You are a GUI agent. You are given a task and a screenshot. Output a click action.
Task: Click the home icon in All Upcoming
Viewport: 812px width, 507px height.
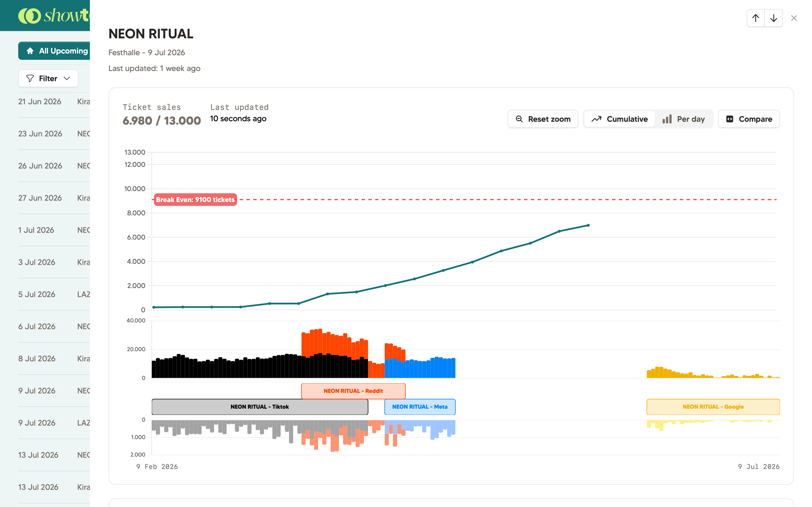coord(30,51)
